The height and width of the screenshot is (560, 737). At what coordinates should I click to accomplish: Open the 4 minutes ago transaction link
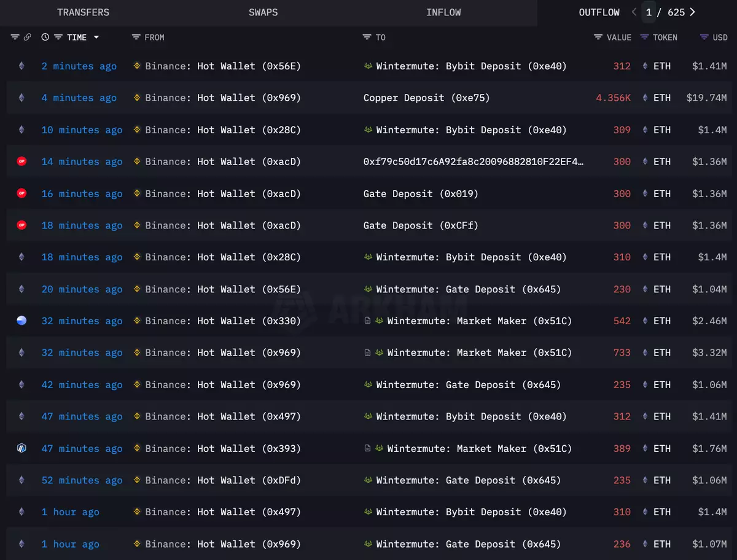(x=79, y=98)
